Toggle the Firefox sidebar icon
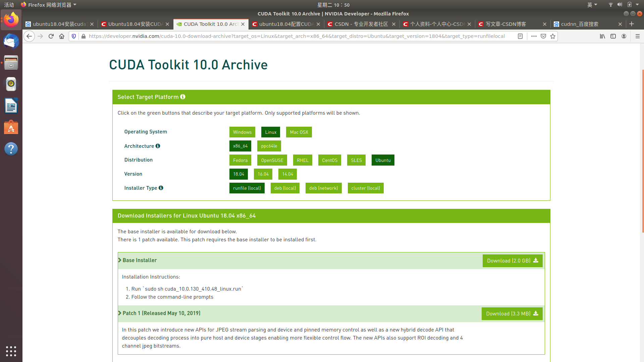Viewport: 644px width, 362px height. 613,36
